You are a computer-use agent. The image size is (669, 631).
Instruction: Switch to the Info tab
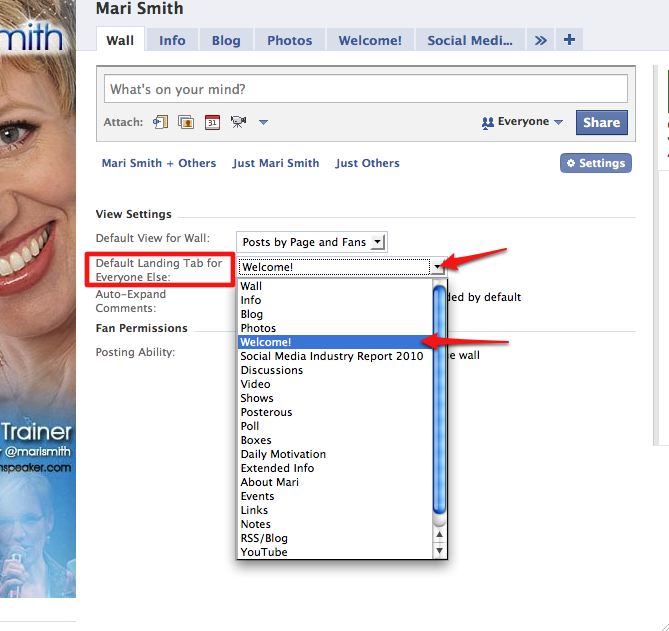click(x=172, y=41)
